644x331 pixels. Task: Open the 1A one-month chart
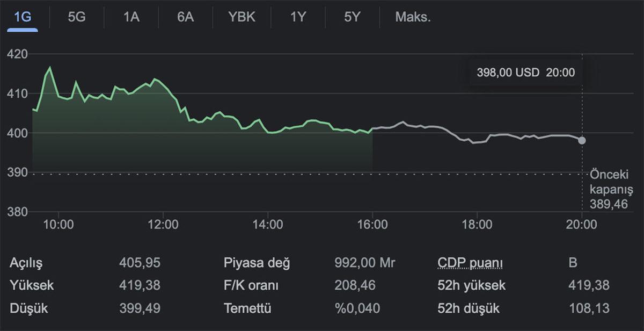tap(131, 17)
